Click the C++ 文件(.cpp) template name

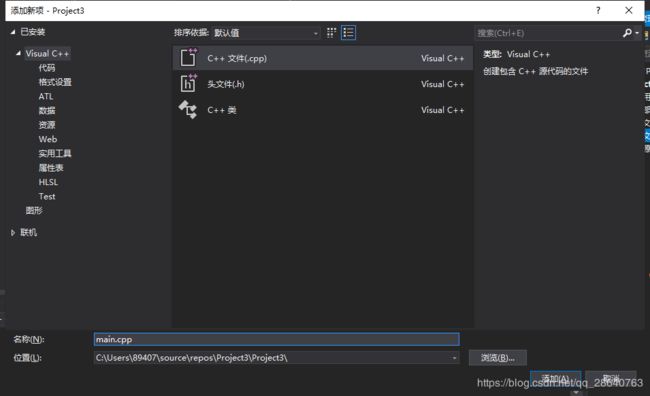pyautogui.click(x=237, y=58)
